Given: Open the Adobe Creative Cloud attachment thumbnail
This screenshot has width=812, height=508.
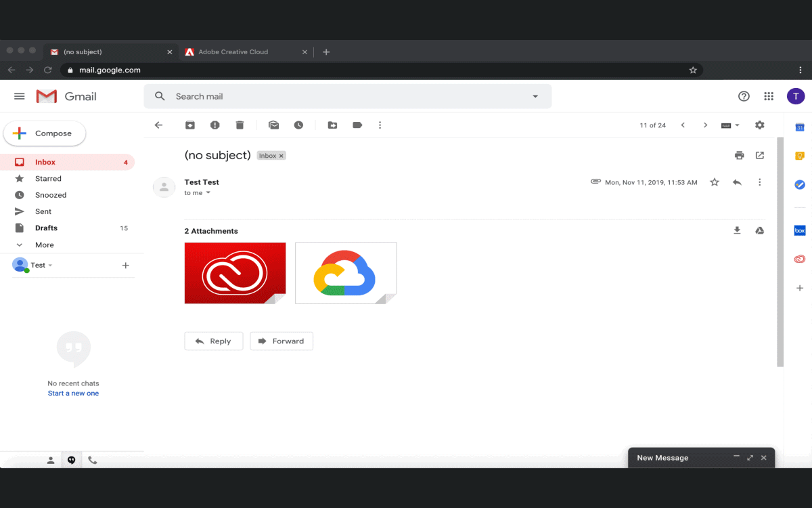Looking at the screenshot, I should pyautogui.click(x=235, y=273).
